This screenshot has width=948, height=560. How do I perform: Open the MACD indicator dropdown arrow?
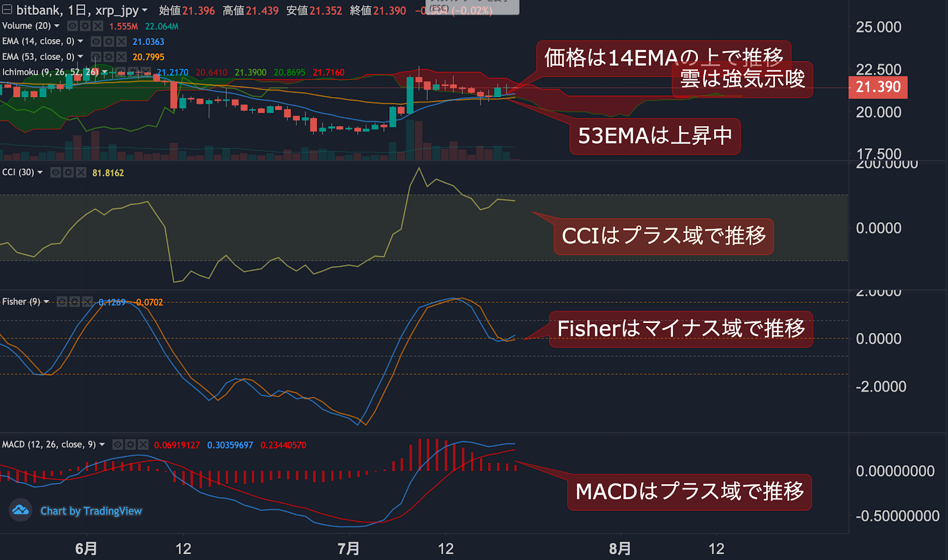coord(102,444)
